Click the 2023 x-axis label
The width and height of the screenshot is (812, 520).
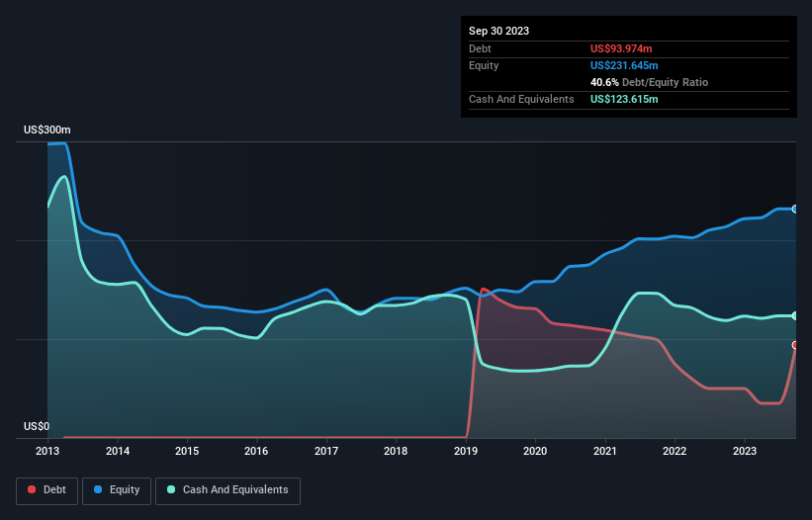pos(744,451)
